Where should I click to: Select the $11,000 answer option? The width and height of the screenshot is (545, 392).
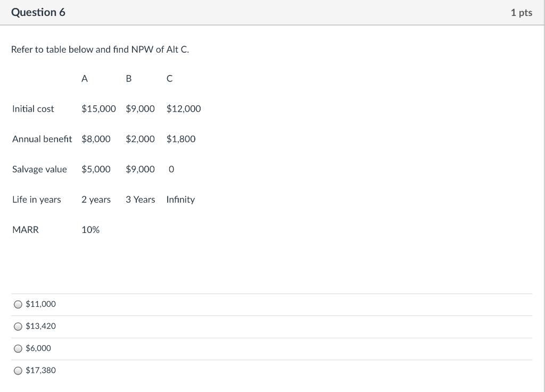18,304
